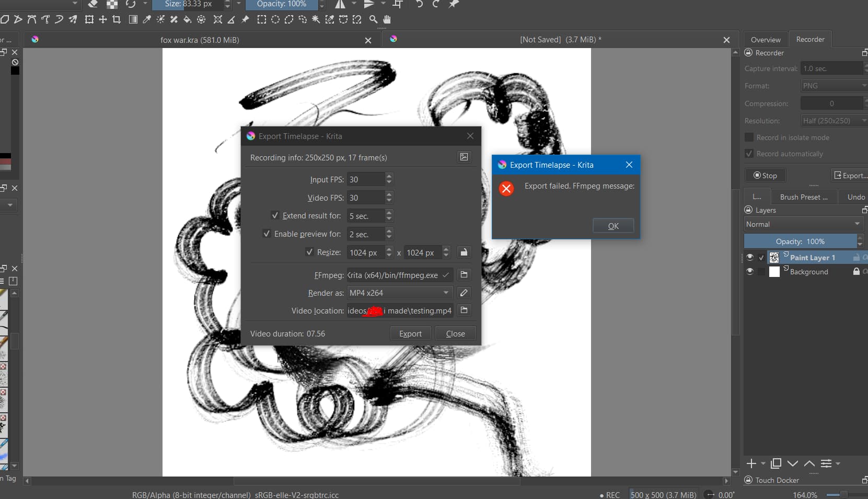Screen dimensions: 868x499
Task: Open the Render as MP4 x264 dropdown
Action: [x=399, y=293]
